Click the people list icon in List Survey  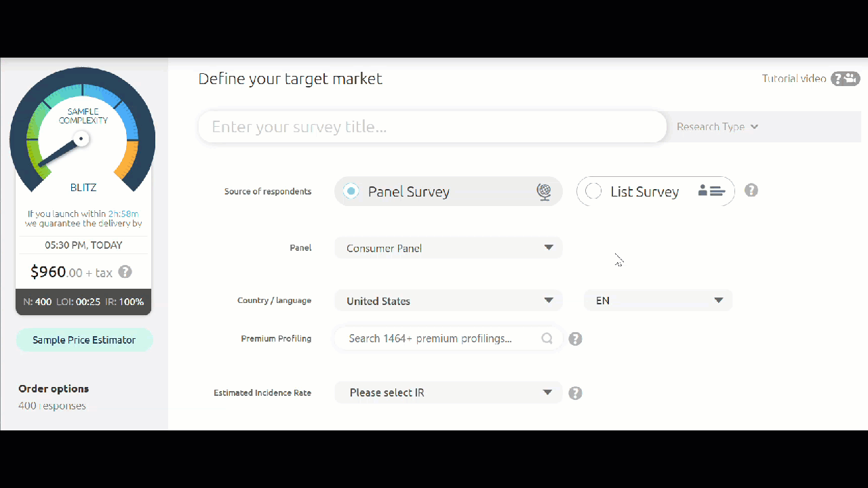(711, 191)
